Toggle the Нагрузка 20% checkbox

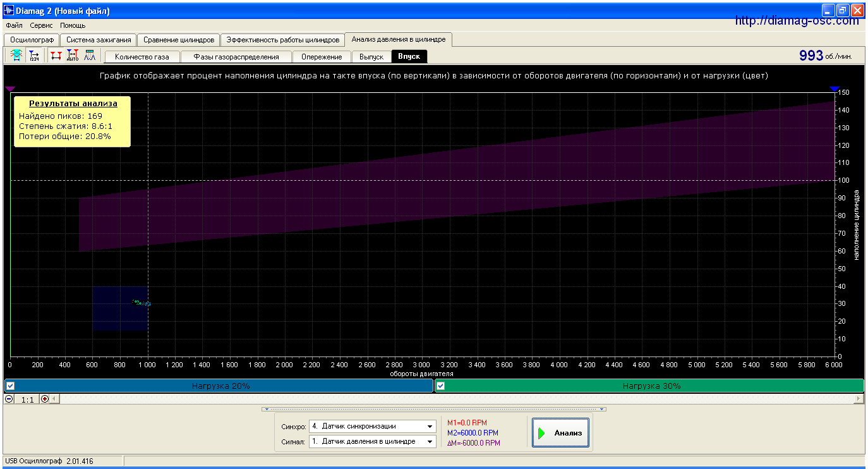tap(10, 386)
